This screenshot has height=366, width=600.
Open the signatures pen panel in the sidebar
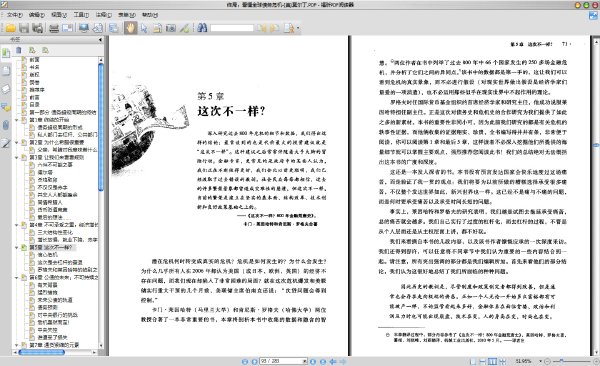(x=6, y=143)
